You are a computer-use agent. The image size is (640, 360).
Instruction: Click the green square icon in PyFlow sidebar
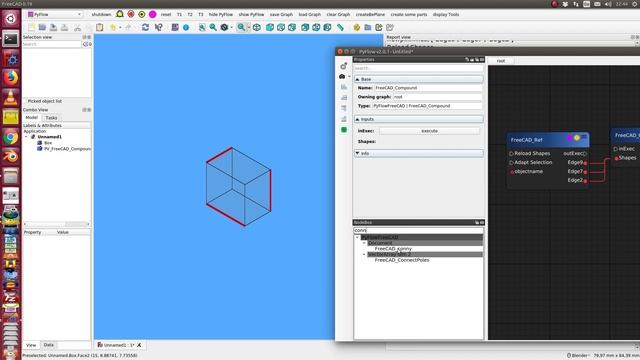pos(344,130)
